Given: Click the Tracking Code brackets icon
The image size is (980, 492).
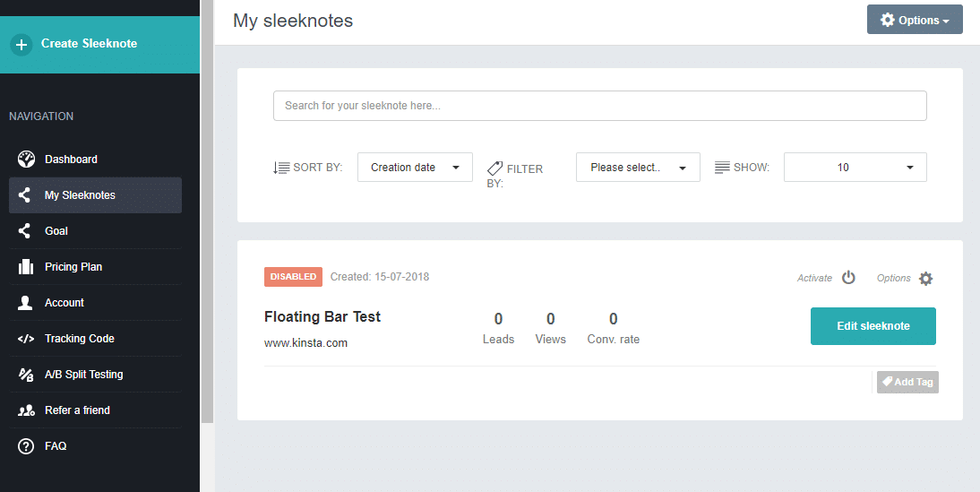Looking at the screenshot, I should [26, 339].
